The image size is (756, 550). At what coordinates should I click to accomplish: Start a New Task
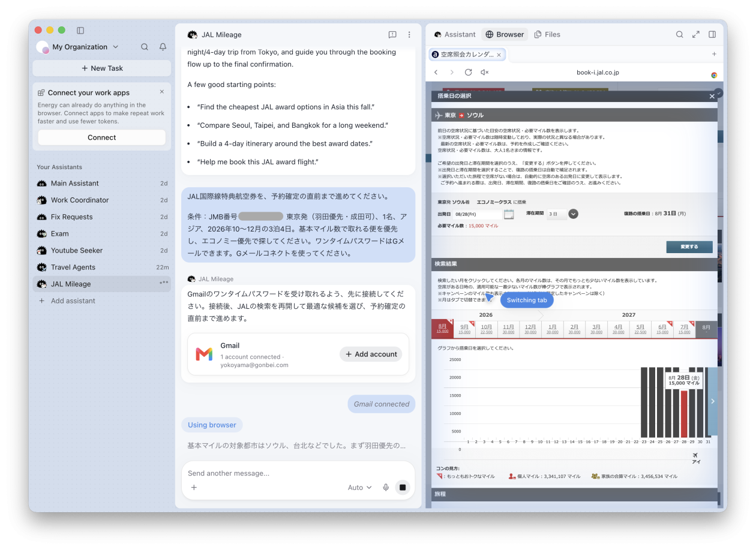[102, 68]
